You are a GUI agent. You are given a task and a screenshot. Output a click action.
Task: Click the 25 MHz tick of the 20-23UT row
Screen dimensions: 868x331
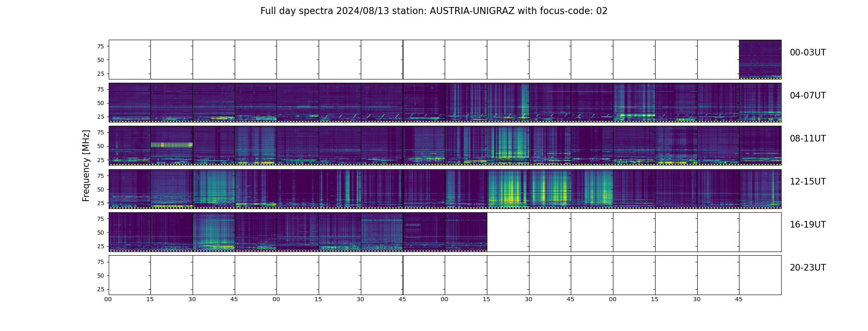point(100,289)
